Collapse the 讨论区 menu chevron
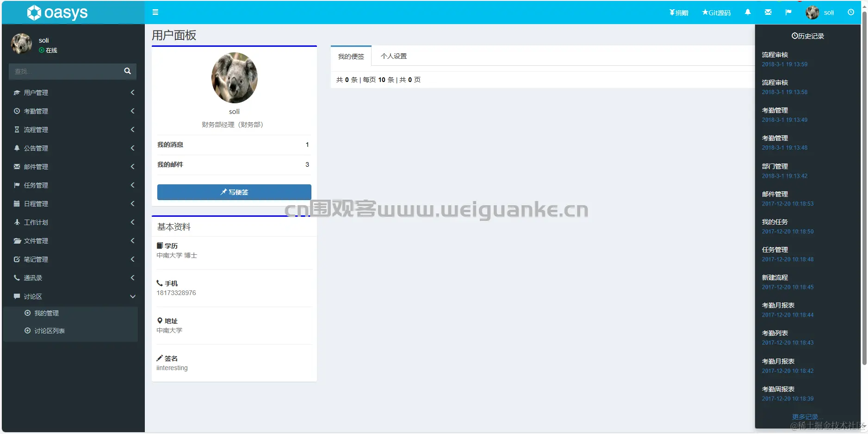The height and width of the screenshot is (434, 868). tap(133, 296)
